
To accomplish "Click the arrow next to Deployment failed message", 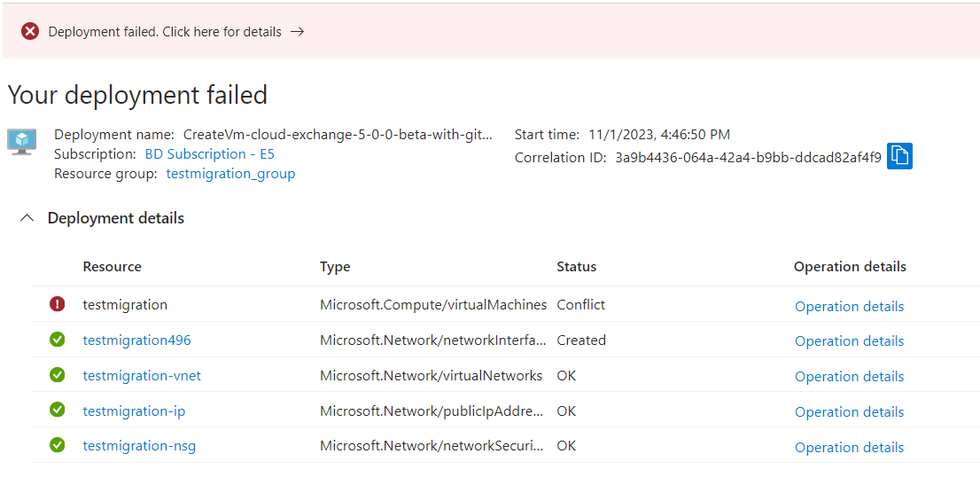I will pyautogui.click(x=298, y=31).
